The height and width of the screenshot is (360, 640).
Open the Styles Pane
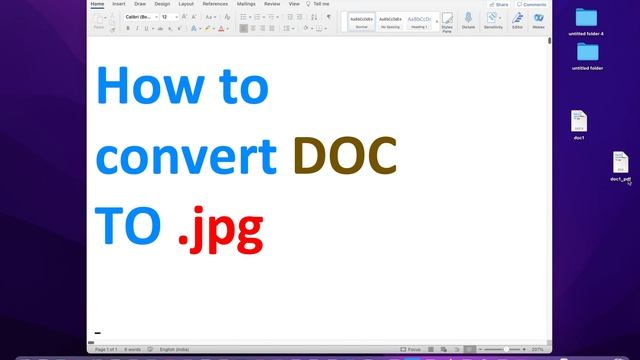coord(447,22)
